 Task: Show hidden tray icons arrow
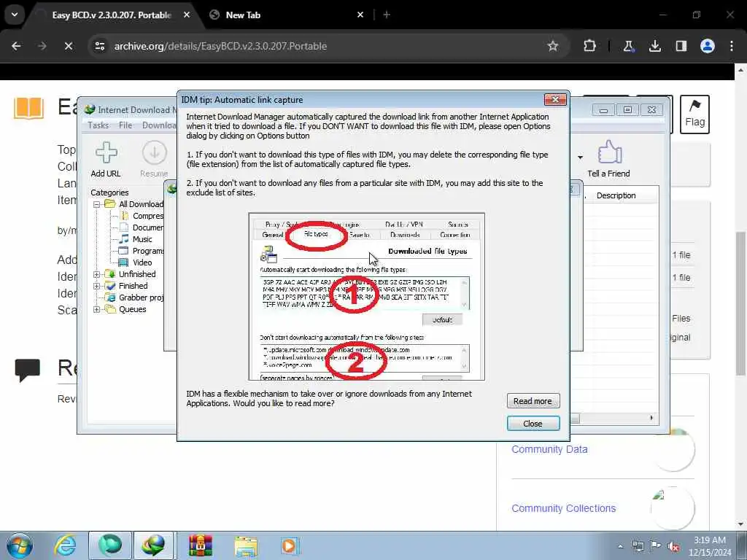point(620,547)
